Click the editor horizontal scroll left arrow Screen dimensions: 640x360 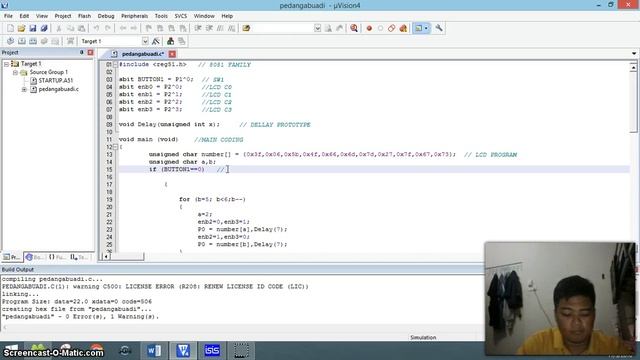pos(106,256)
